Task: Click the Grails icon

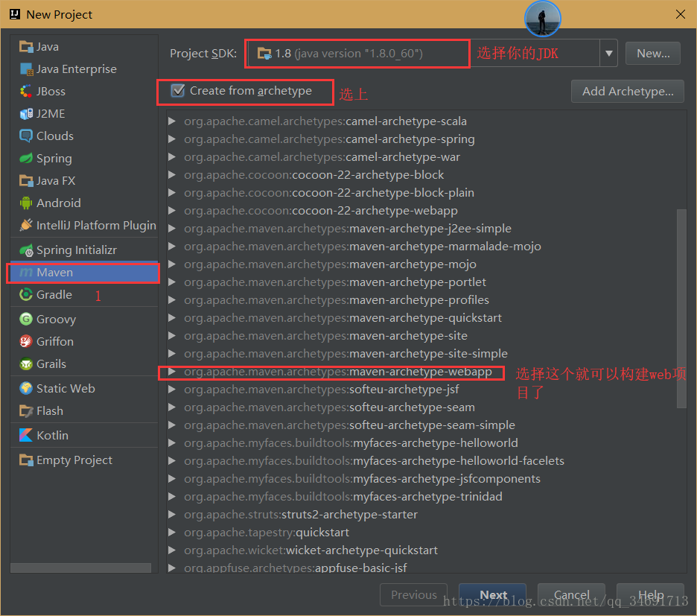Action: pos(26,363)
